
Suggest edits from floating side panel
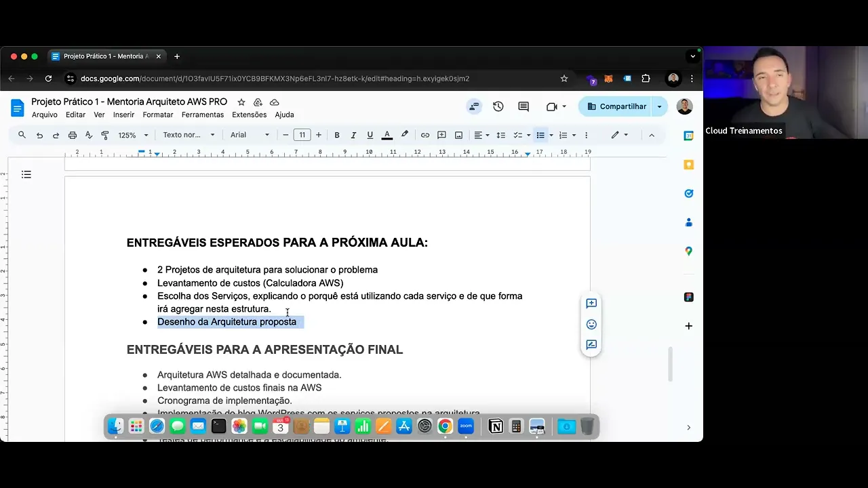tap(591, 345)
